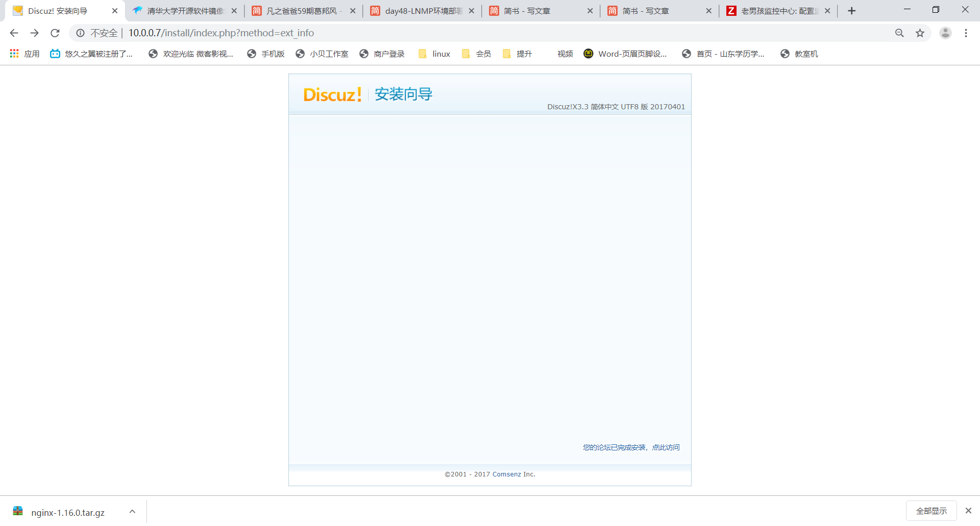Click the forward navigation arrow
The image size is (980, 526).
[x=34, y=33]
